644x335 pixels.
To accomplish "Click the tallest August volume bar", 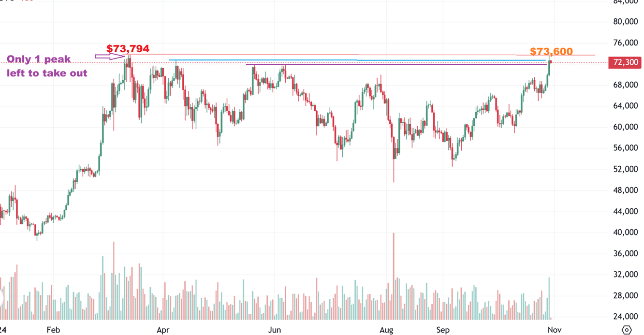I will pyautogui.click(x=394, y=276).
